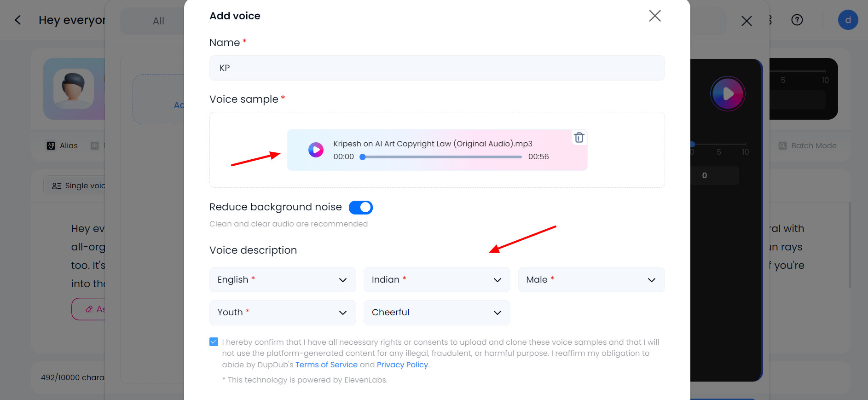Open the English language dropdown
This screenshot has width=868, height=400.
[283, 280]
